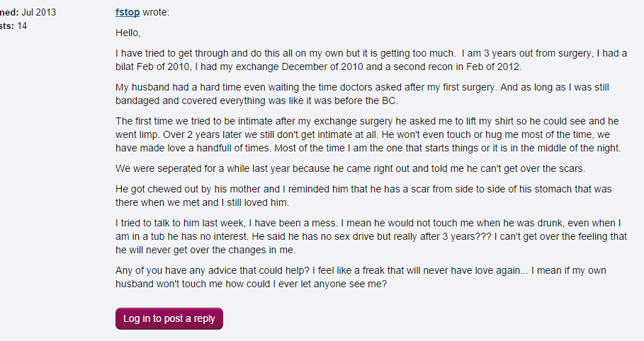Click the post count "14" text

point(22,26)
